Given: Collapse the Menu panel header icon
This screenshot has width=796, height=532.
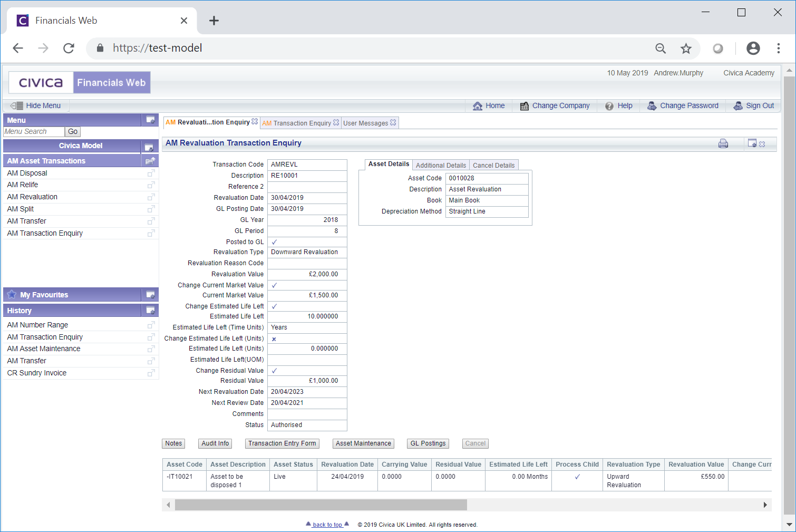Looking at the screenshot, I should point(150,120).
